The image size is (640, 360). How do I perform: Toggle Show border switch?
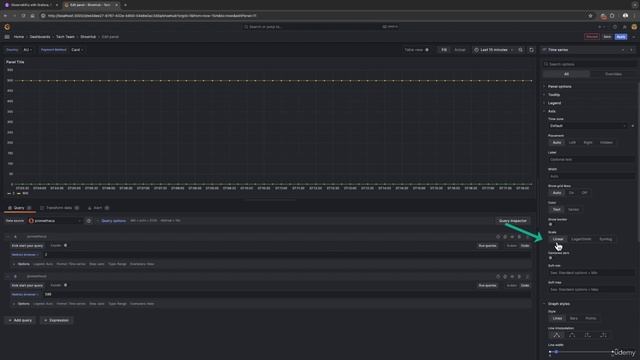pos(551,224)
